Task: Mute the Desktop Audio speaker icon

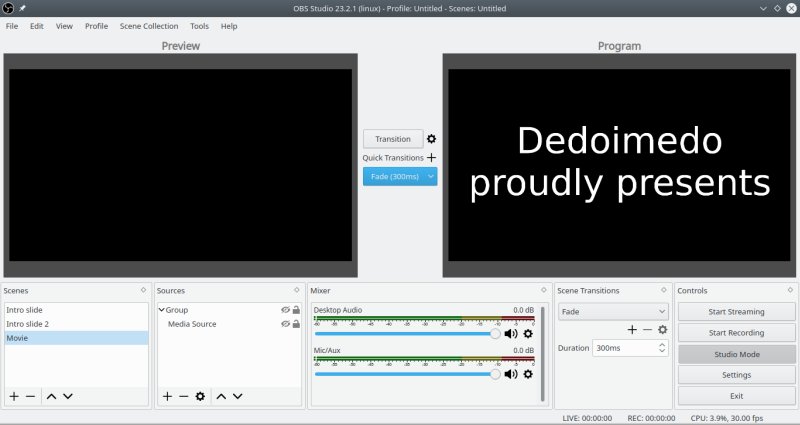Action: [511, 334]
